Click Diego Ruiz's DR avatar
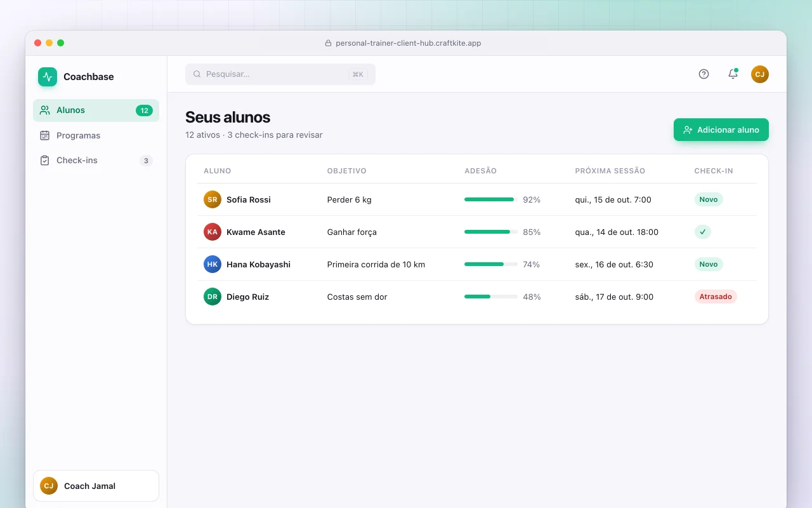 [213, 297]
